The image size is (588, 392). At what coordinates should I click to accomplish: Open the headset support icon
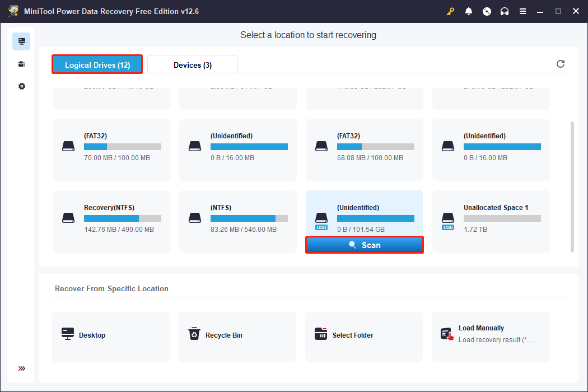tap(505, 11)
